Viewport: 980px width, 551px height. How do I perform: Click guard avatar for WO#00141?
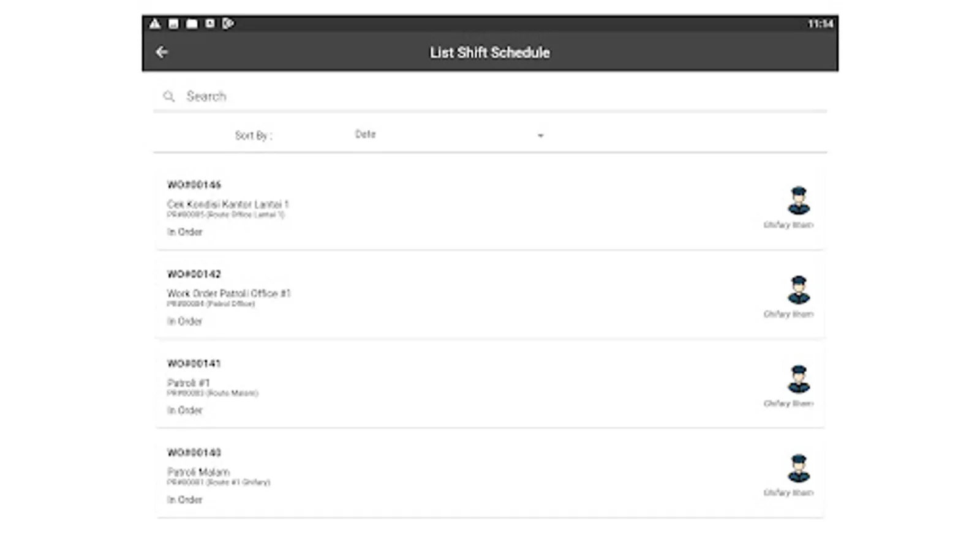tap(798, 379)
